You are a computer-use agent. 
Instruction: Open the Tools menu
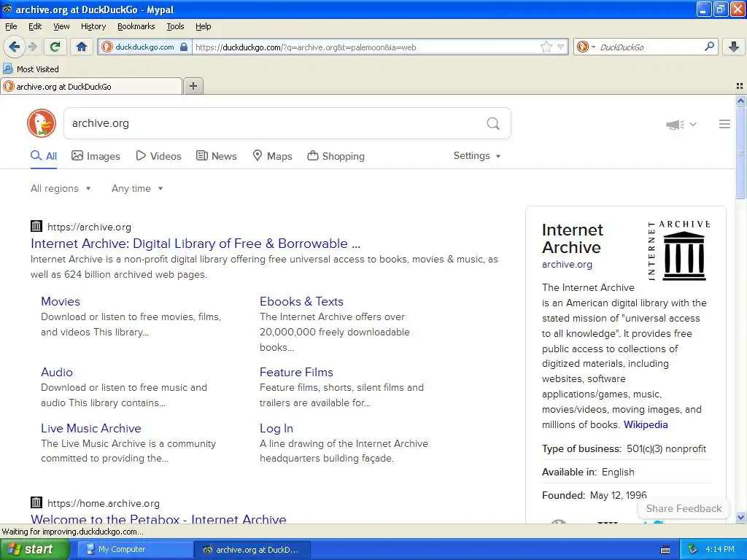[x=175, y=26]
